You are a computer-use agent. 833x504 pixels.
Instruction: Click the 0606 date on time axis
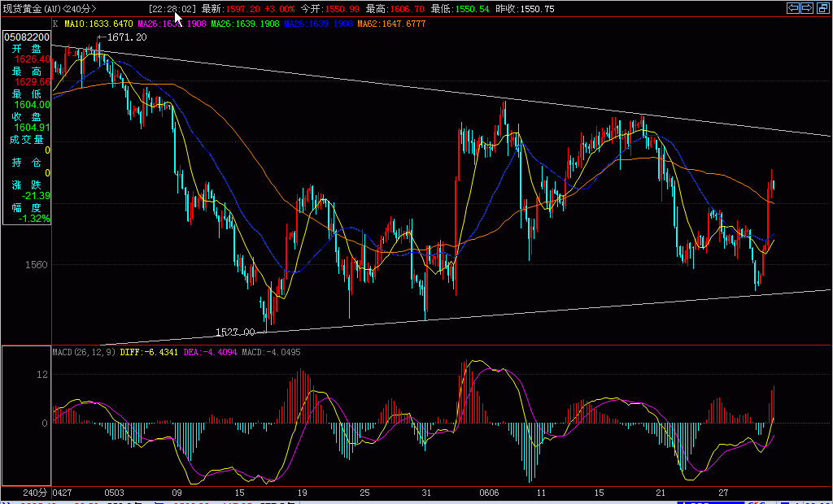[489, 492]
